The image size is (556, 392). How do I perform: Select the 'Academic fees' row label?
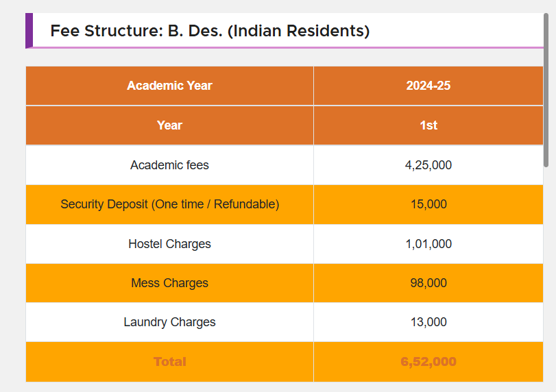(x=169, y=165)
